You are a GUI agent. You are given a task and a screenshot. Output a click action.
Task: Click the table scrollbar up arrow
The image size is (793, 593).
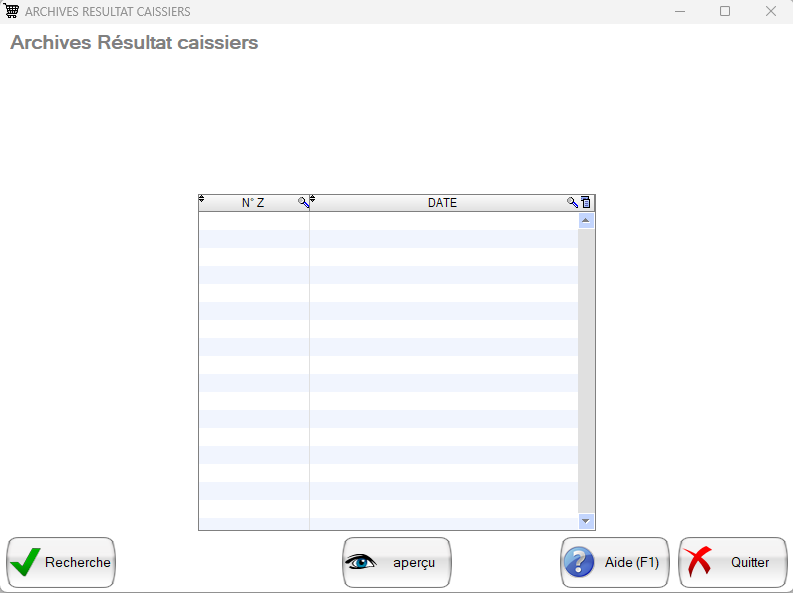click(x=586, y=220)
